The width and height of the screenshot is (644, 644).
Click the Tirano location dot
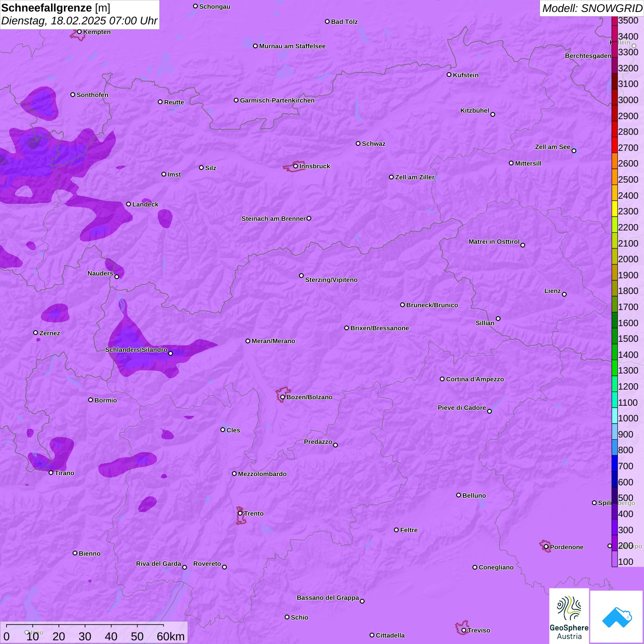click(x=51, y=472)
